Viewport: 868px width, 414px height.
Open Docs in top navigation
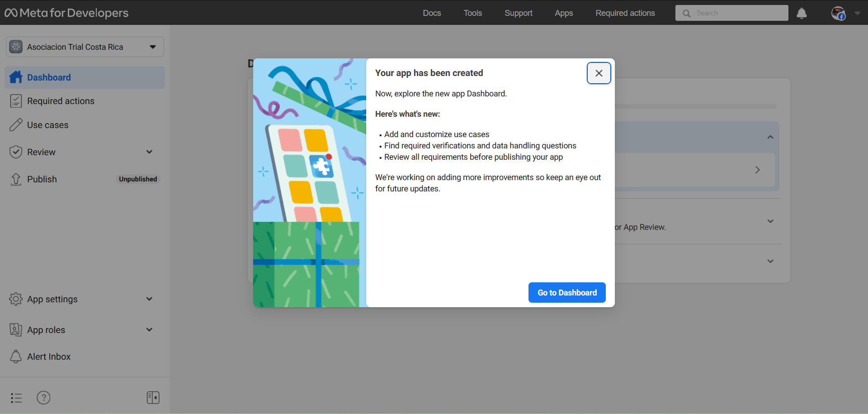[x=432, y=13]
